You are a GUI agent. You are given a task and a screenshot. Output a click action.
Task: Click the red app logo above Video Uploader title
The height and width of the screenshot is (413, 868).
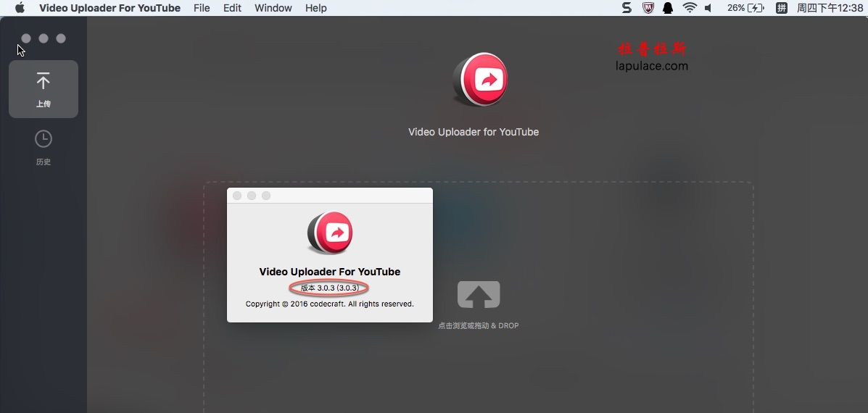[479, 80]
